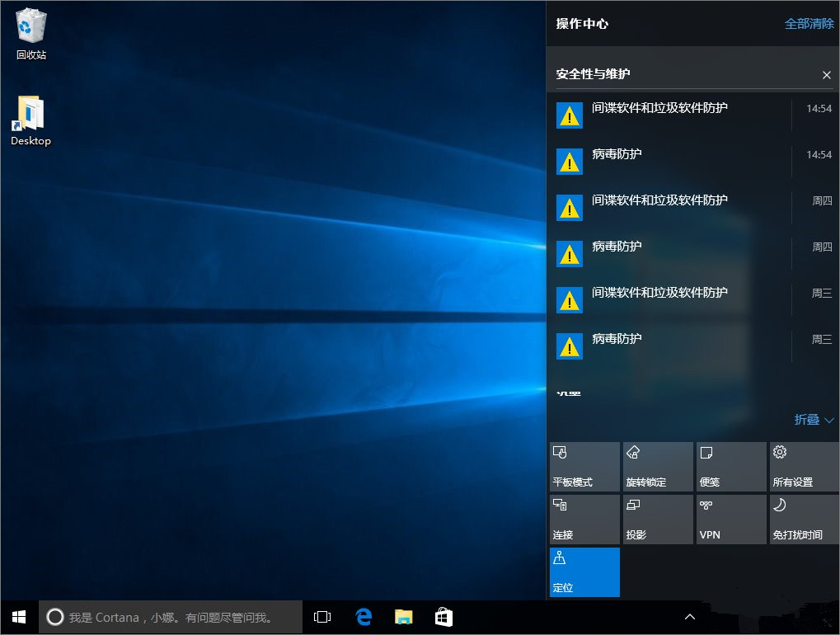The image size is (840, 635).
Task: Open the Store app on the taskbar
Action: click(443, 617)
